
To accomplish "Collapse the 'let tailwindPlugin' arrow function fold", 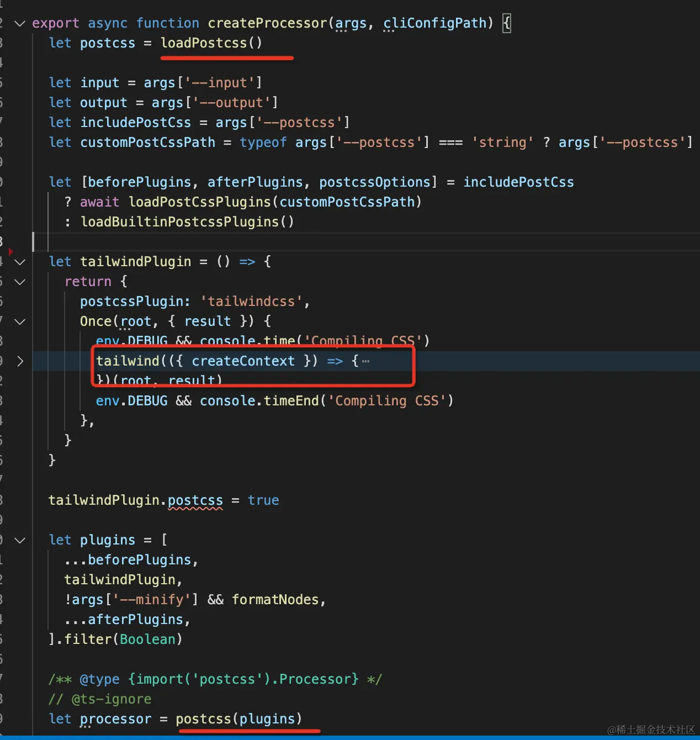I will [x=20, y=262].
